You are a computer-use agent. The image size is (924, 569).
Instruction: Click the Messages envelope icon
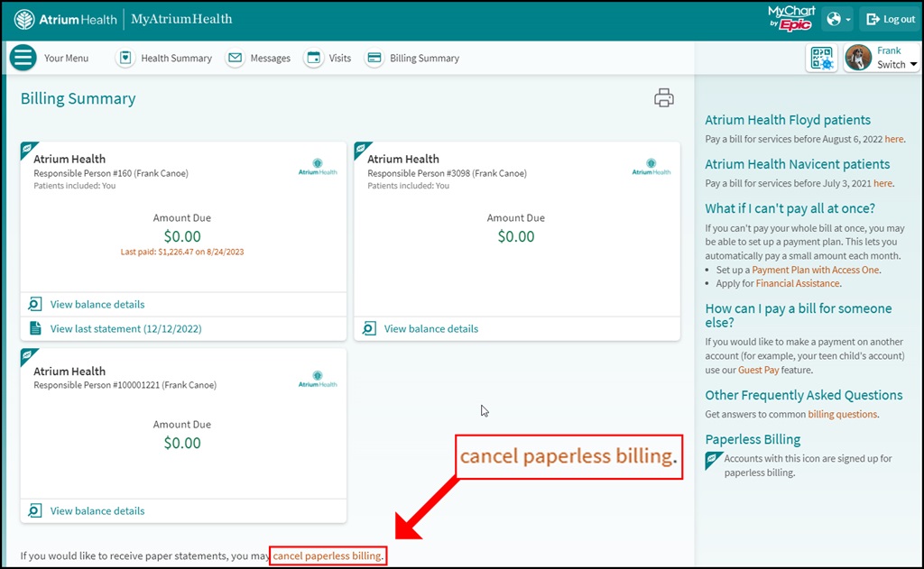(x=235, y=58)
